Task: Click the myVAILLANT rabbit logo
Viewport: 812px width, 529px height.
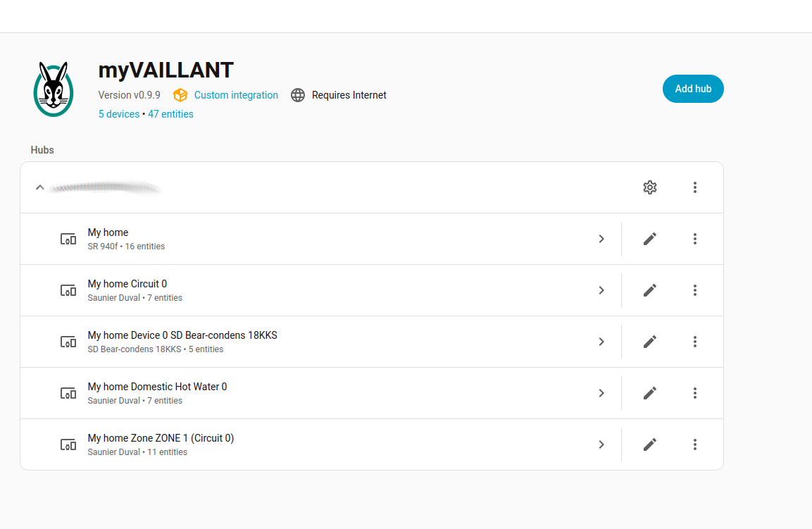Action: (x=54, y=89)
